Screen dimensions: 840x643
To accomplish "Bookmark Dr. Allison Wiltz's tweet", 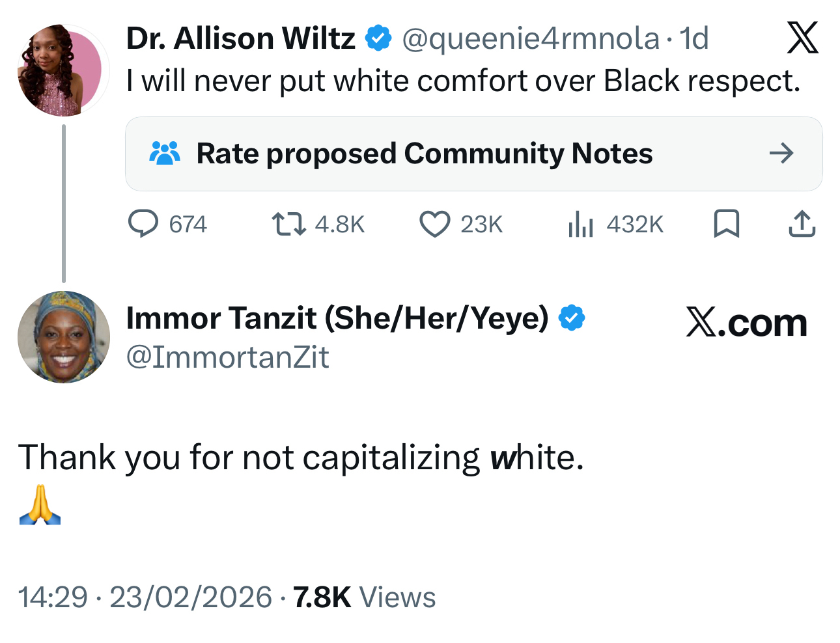I will click(726, 224).
